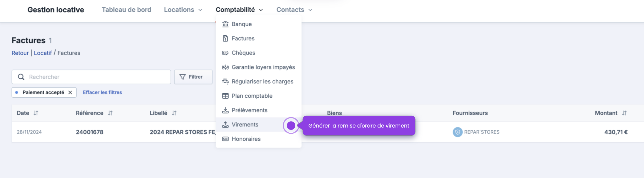644x178 pixels.
Task: Click the Garantie loyers impayés icon
Action: click(225, 67)
